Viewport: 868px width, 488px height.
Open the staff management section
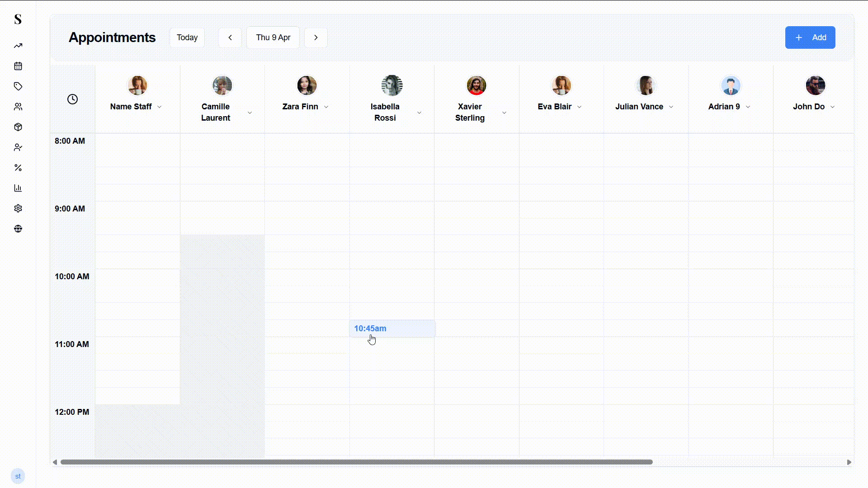pos(18,147)
